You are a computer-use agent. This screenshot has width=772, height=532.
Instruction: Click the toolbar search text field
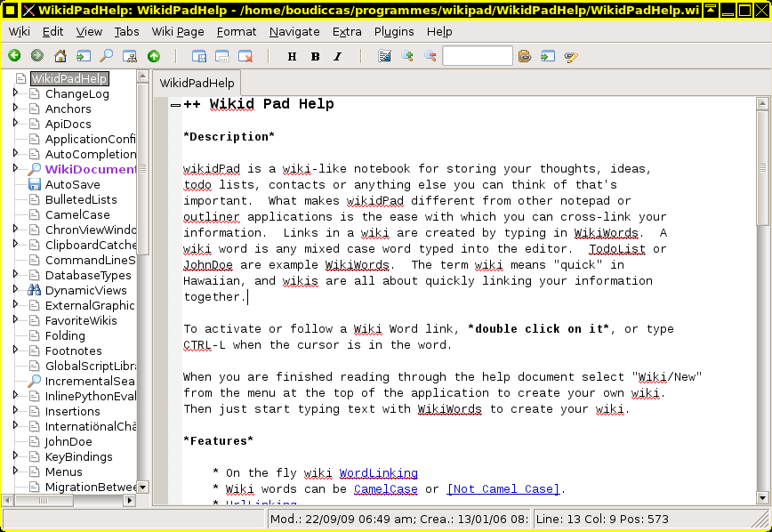pos(478,56)
